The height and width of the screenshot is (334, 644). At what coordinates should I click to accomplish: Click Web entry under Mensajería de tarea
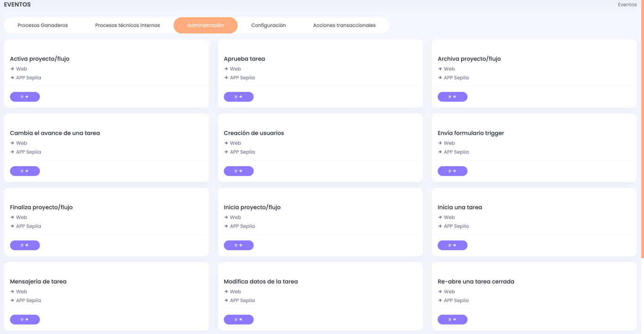21,292
